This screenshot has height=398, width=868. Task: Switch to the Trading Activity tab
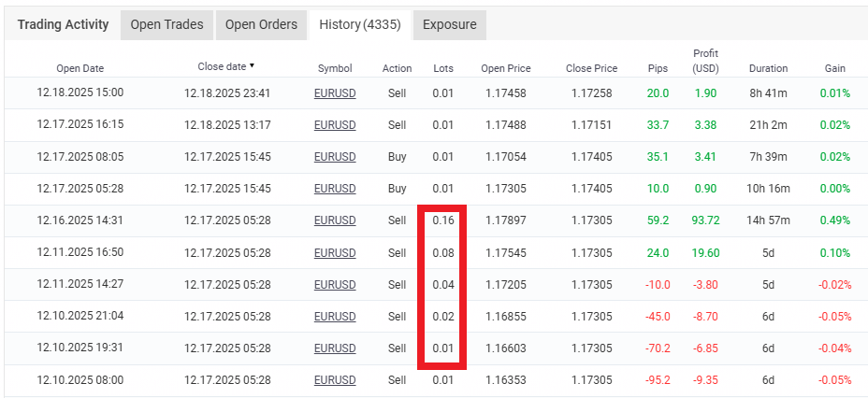pyautogui.click(x=63, y=25)
